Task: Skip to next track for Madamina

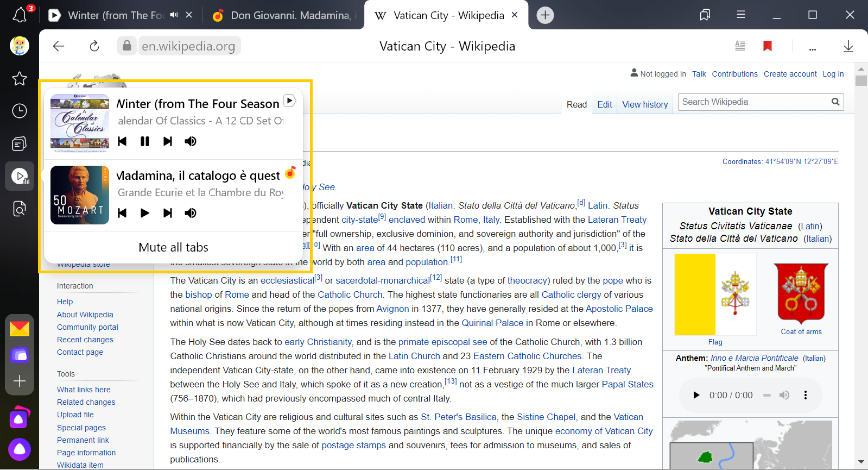Action: (x=168, y=213)
